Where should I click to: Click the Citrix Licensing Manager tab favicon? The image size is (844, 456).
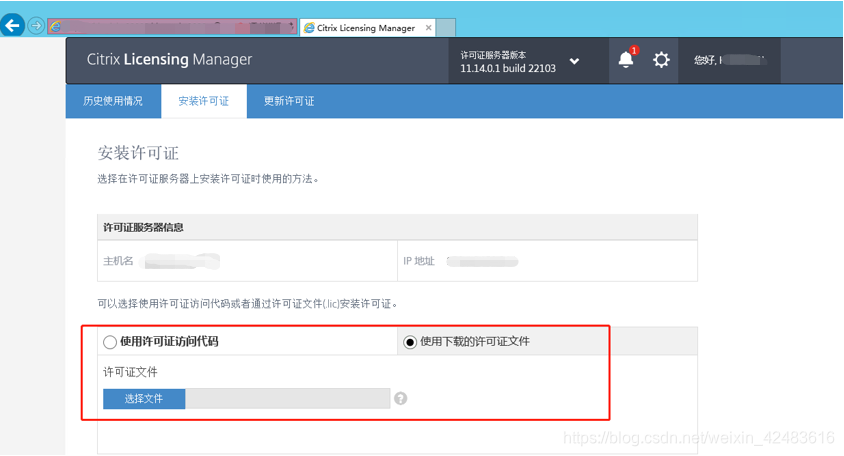309,28
